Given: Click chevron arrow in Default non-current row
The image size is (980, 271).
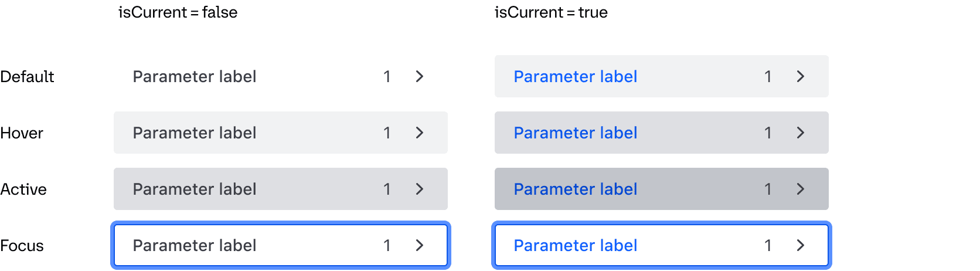Looking at the screenshot, I should tap(419, 76).
